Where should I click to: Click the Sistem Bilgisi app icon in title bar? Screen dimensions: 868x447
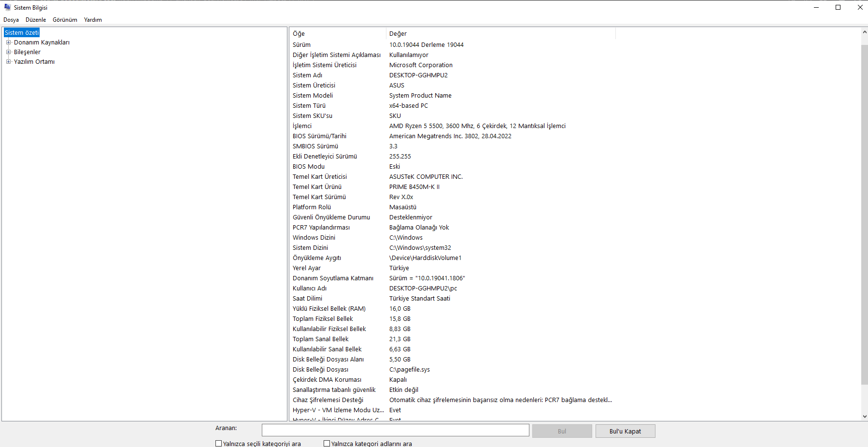tap(7, 7)
